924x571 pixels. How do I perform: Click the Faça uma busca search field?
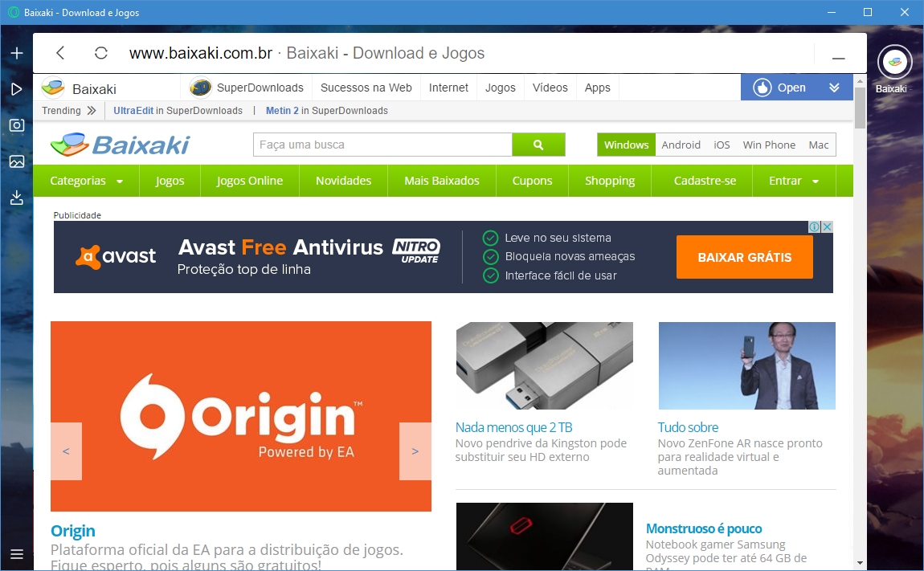click(382, 145)
